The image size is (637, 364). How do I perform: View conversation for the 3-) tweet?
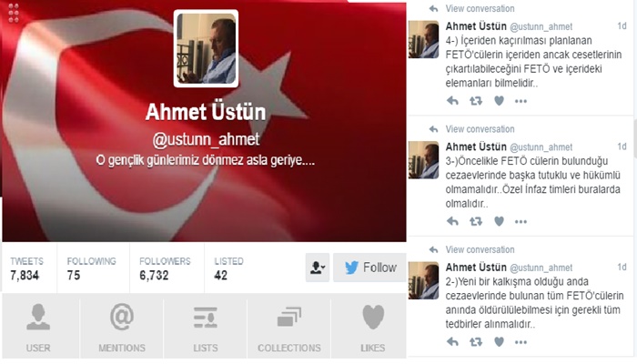pos(480,129)
